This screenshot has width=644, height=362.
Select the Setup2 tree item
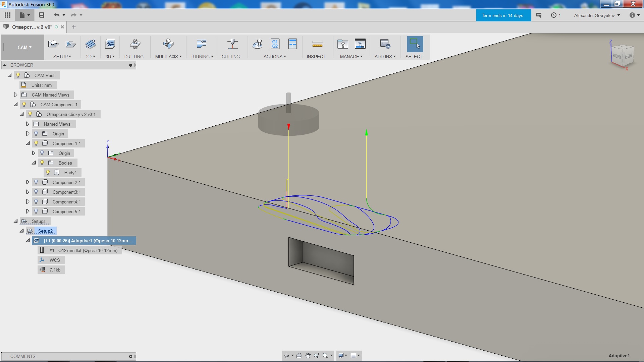click(x=45, y=231)
